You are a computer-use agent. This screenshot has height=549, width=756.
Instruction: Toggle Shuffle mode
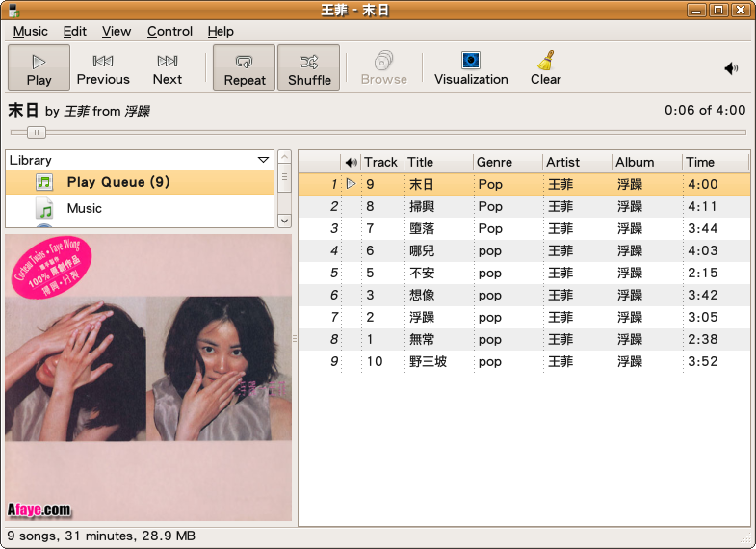click(x=309, y=67)
